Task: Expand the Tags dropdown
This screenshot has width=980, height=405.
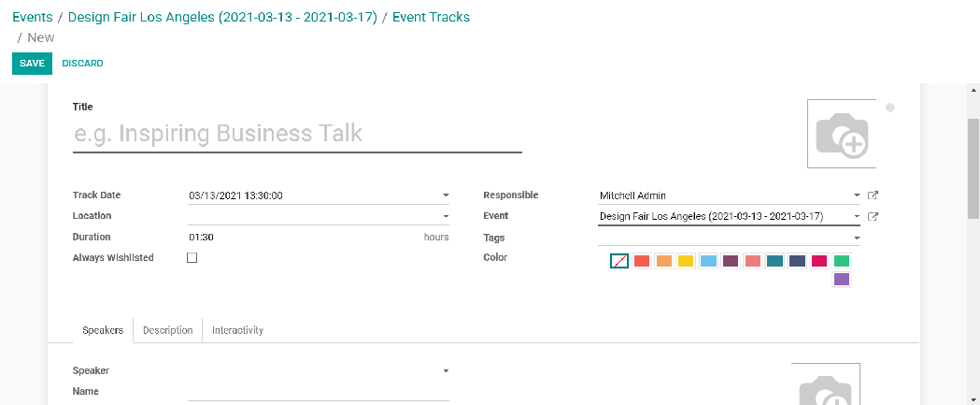Action: pyautogui.click(x=857, y=238)
